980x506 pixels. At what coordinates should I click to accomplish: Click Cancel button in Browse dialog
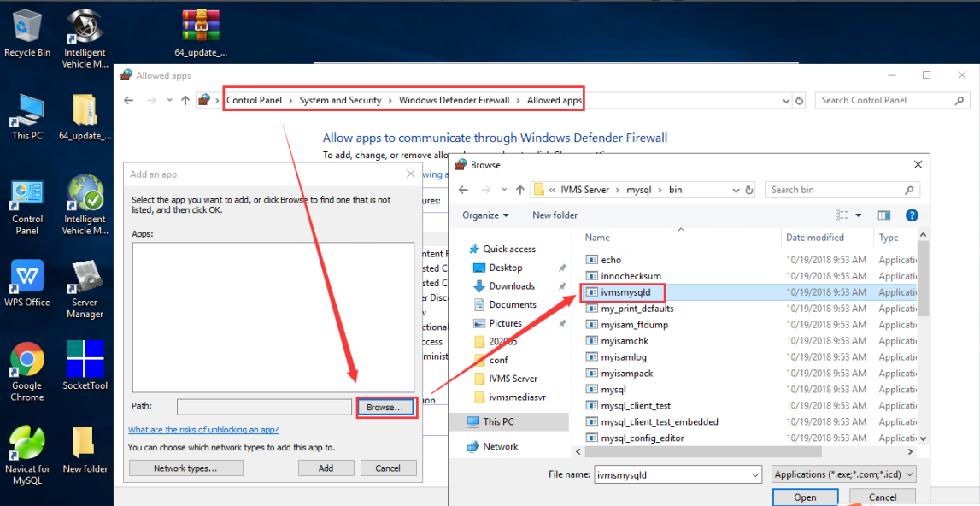883,497
